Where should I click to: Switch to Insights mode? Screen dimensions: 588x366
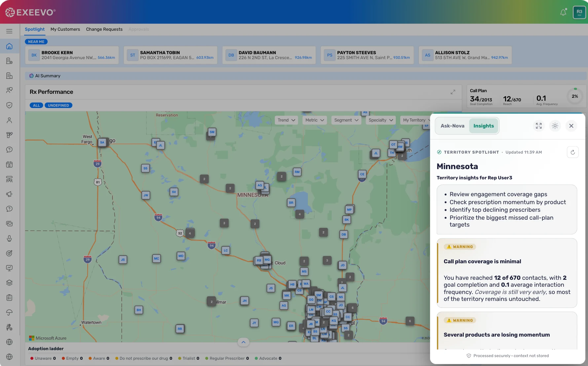(x=484, y=126)
